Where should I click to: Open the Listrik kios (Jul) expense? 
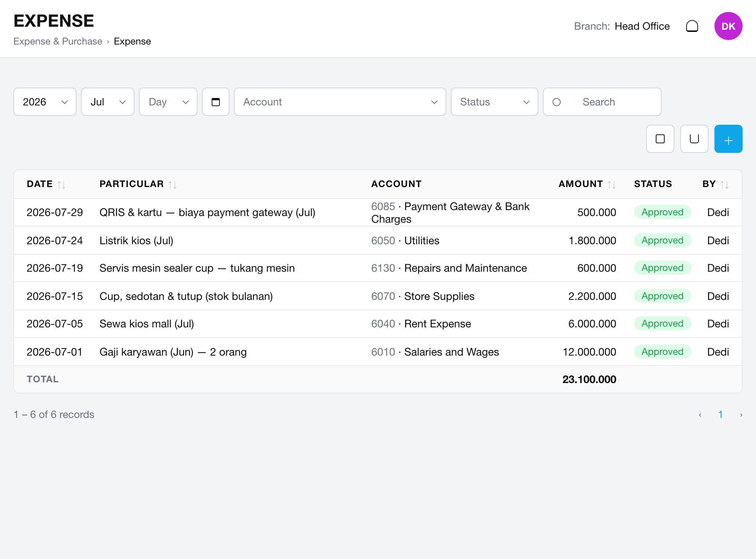[136, 241]
